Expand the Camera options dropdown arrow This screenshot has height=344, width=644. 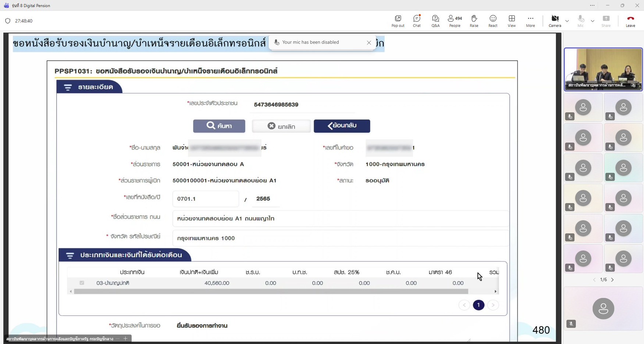[567, 21]
